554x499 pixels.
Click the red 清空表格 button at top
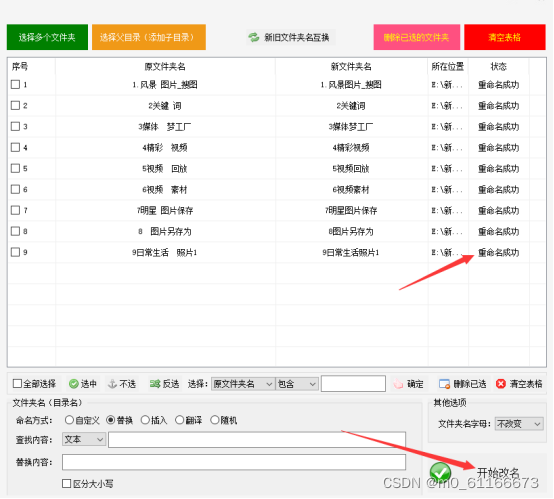coord(505,37)
